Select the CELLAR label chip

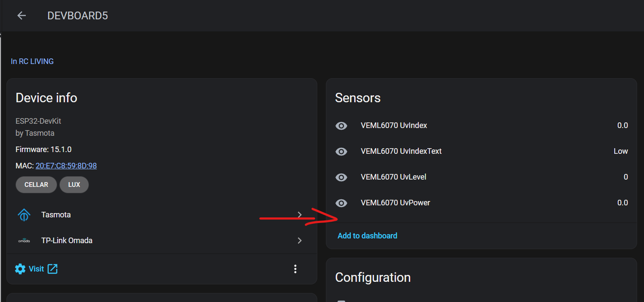click(x=36, y=185)
